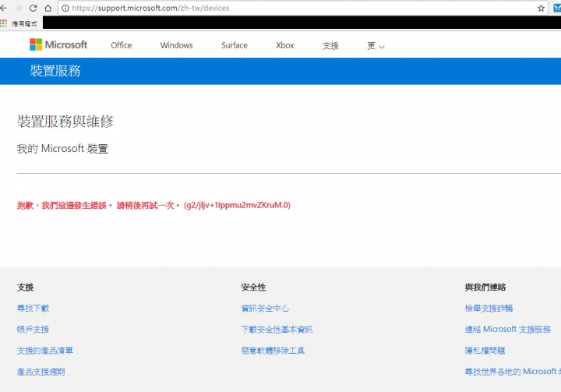The height and width of the screenshot is (392, 561).
Task: Click the Microsoft logo
Action: (58, 44)
